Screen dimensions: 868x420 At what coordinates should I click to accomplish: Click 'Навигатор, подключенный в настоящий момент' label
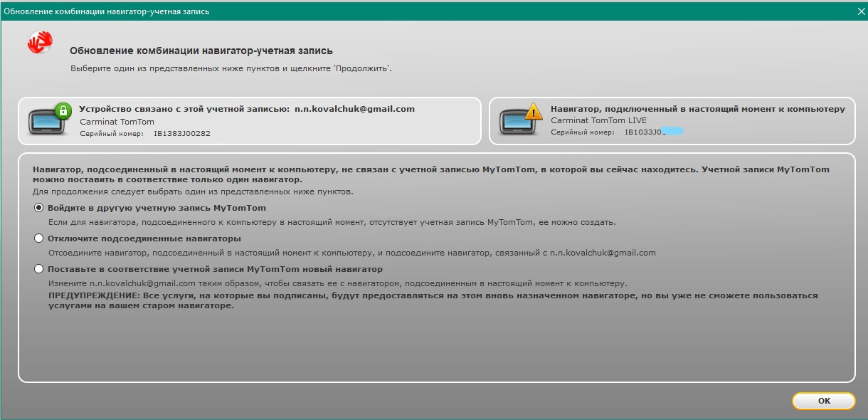pyautogui.click(x=698, y=109)
